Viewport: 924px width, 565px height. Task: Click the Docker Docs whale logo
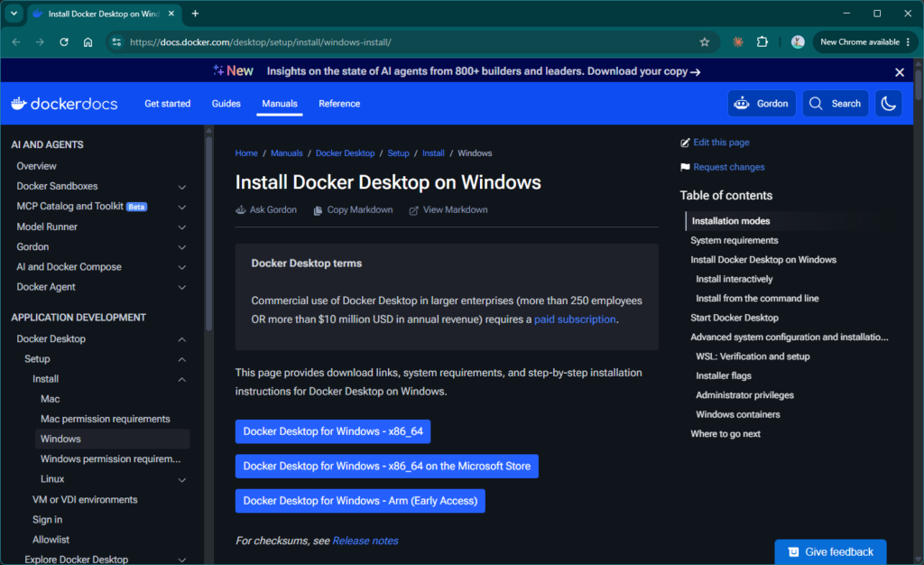64,104
